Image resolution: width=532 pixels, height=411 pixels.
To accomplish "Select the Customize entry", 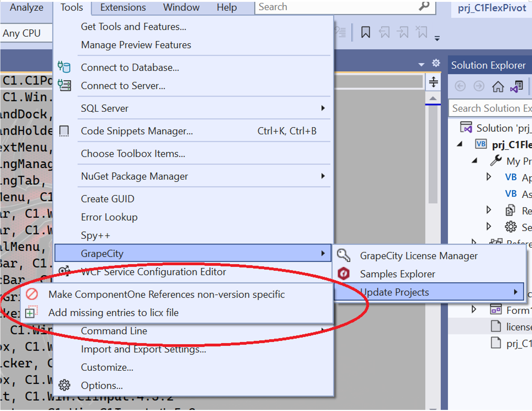I will coord(194,367).
